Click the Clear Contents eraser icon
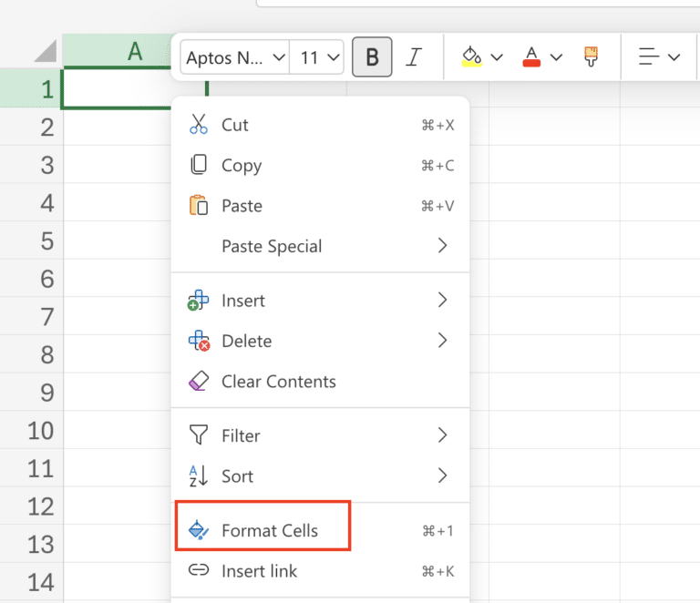 (x=198, y=381)
